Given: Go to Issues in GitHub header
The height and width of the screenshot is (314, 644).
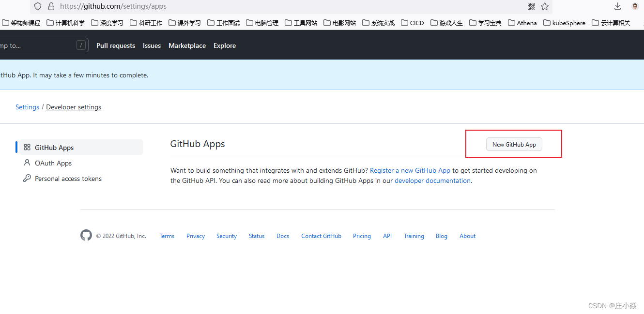Looking at the screenshot, I should (x=152, y=45).
